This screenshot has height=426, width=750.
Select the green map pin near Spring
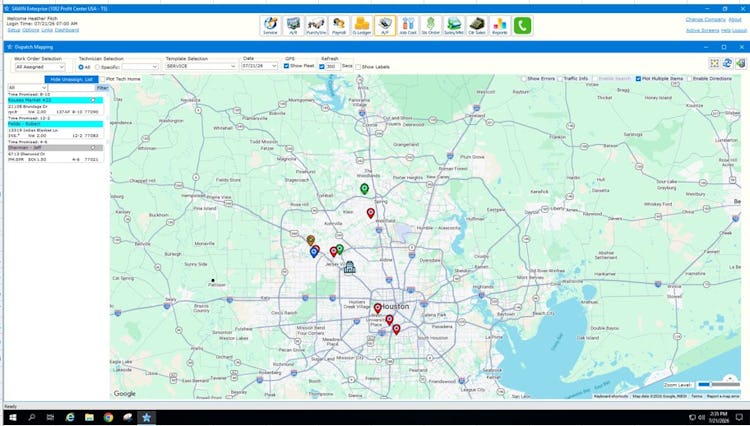(364, 189)
